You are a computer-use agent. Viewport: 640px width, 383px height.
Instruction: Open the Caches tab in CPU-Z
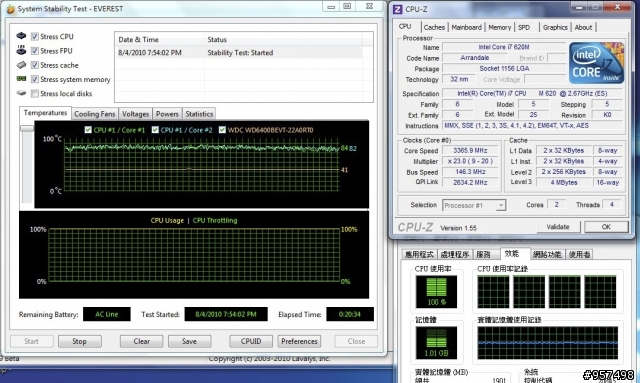pyautogui.click(x=434, y=27)
